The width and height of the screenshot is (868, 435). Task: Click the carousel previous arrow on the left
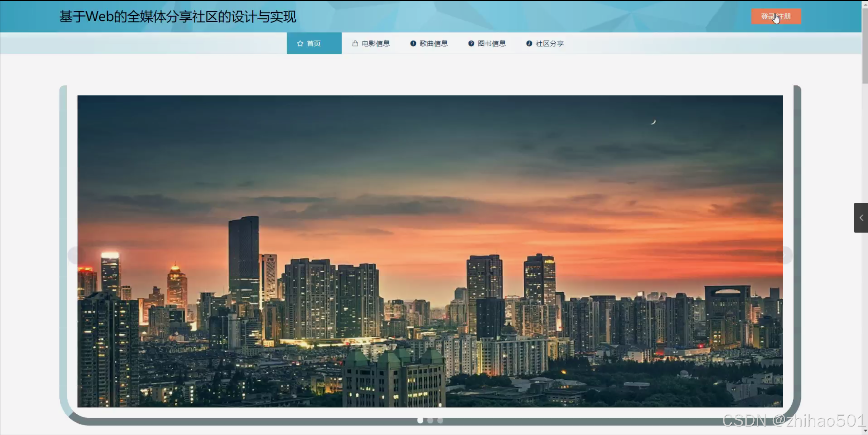coord(72,255)
